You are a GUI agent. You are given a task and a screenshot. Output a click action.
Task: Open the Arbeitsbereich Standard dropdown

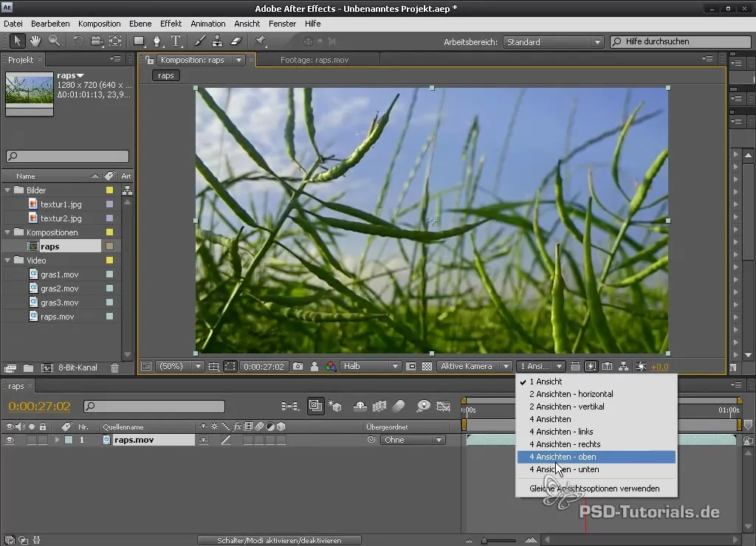(553, 42)
